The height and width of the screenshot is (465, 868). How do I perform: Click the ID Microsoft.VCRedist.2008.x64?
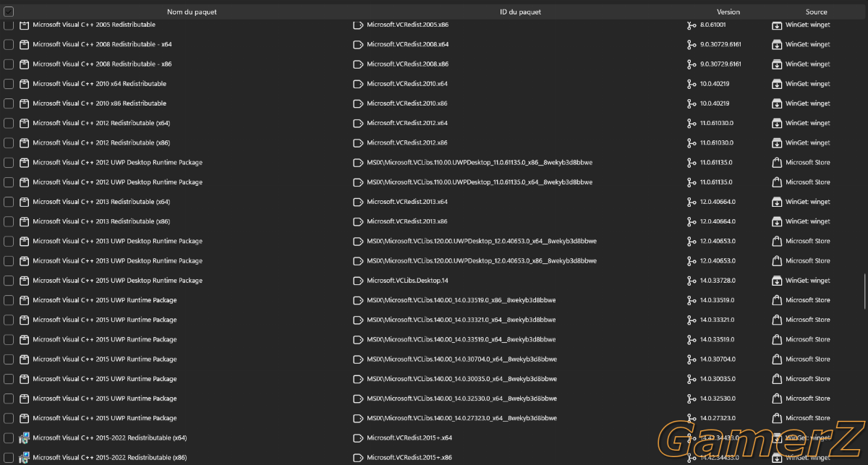click(407, 44)
